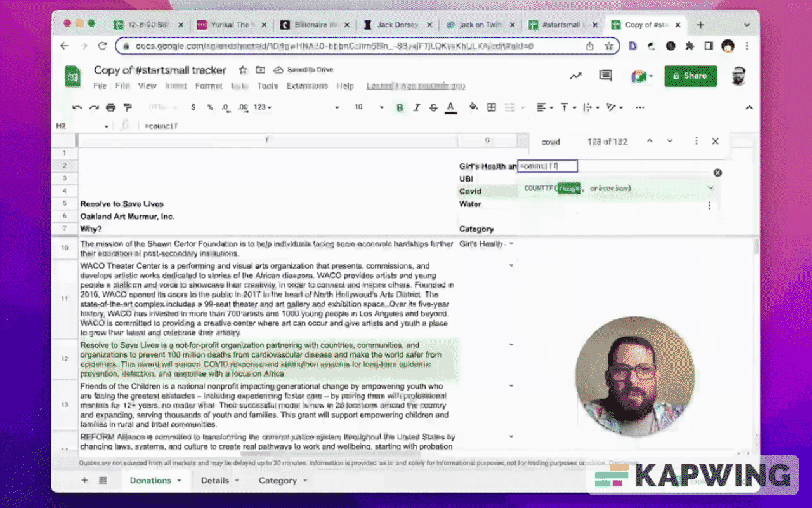Image resolution: width=812 pixels, height=508 pixels.
Task: Bookmark this page with star icon
Action: click(608, 46)
